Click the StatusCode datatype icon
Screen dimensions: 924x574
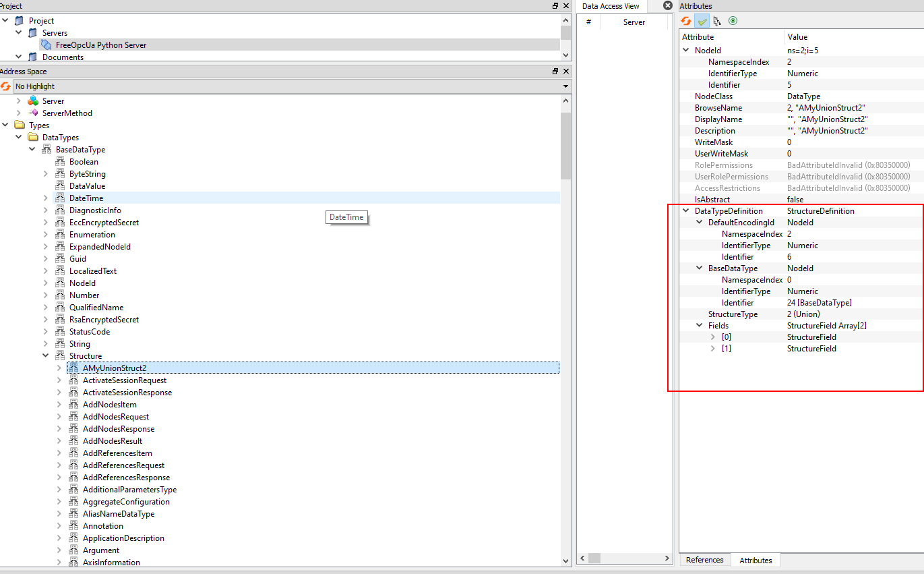60,332
